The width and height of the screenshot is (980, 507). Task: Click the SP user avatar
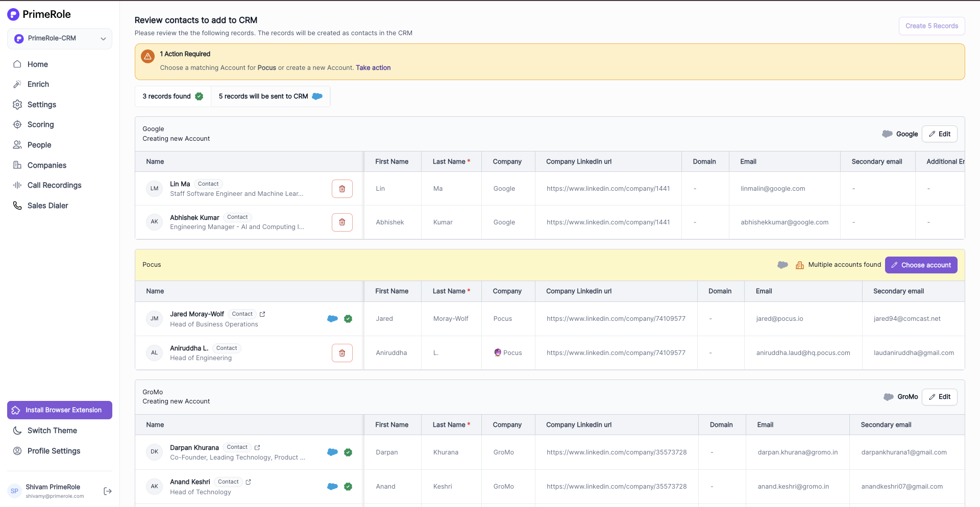pos(14,491)
